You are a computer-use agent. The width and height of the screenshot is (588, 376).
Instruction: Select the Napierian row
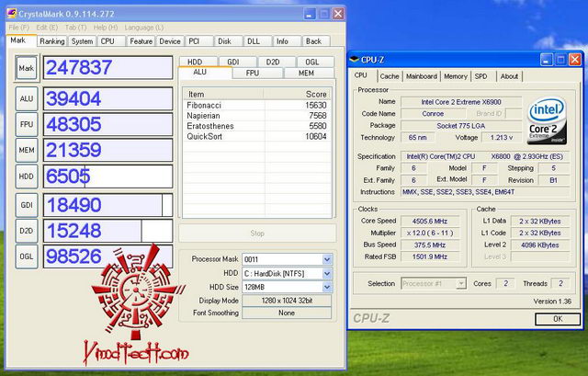[256, 116]
